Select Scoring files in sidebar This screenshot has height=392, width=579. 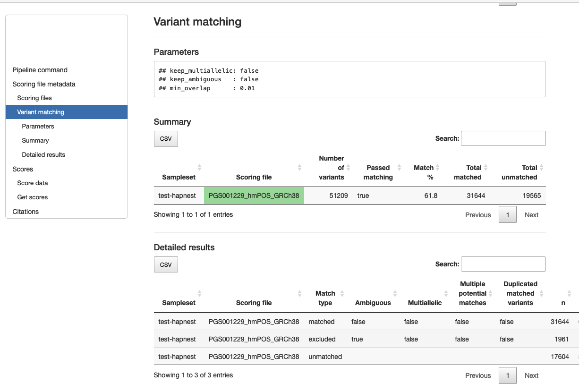coord(34,98)
